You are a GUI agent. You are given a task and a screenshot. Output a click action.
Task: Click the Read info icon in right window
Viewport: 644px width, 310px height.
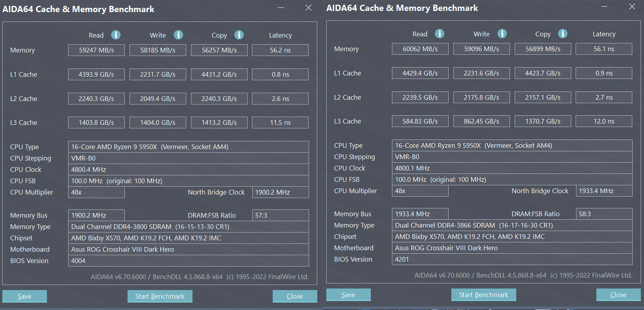point(440,34)
